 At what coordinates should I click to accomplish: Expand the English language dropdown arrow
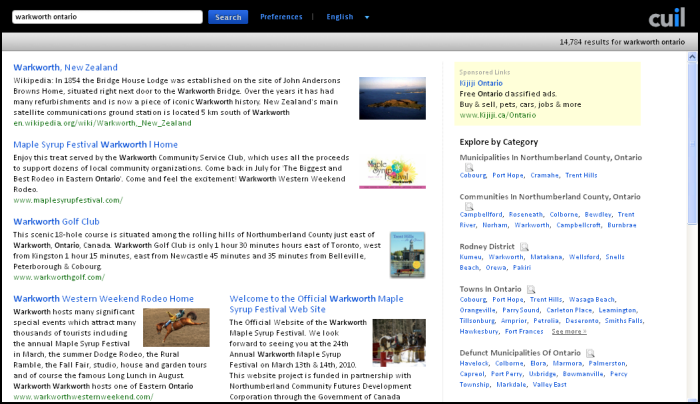367,17
